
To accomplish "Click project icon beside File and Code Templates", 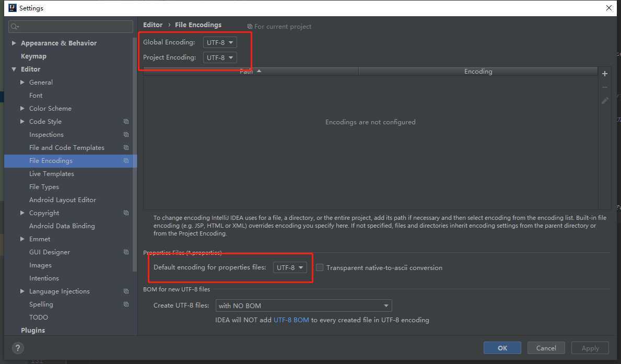I will coord(126,148).
